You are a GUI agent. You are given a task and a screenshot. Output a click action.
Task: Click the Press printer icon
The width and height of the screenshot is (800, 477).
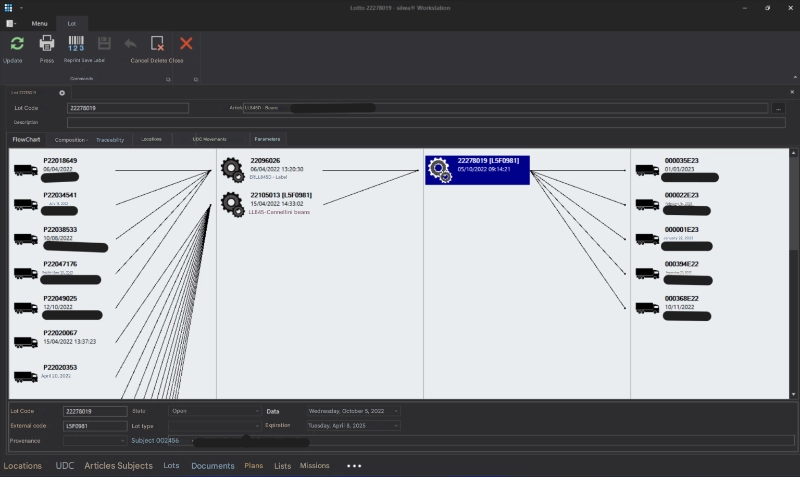47,43
